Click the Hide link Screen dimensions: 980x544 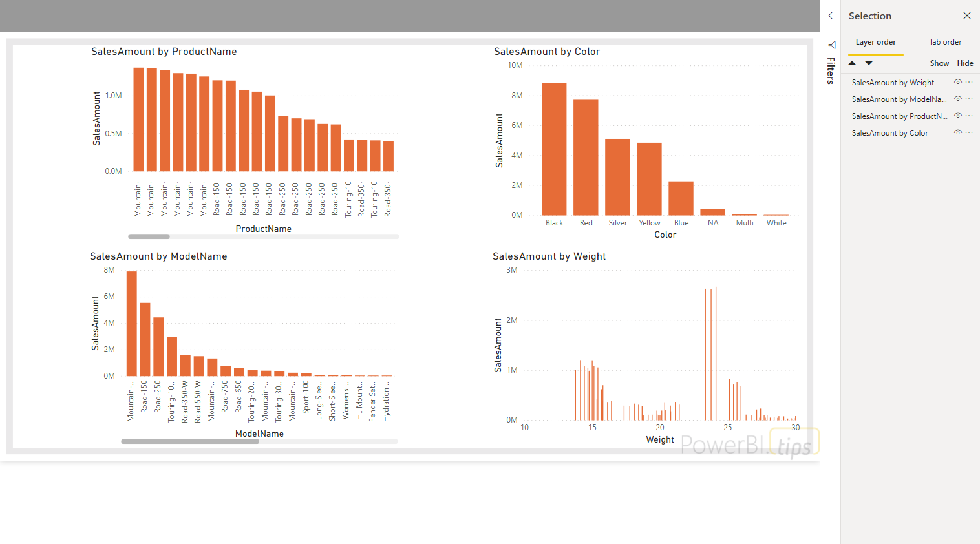(965, 63)
